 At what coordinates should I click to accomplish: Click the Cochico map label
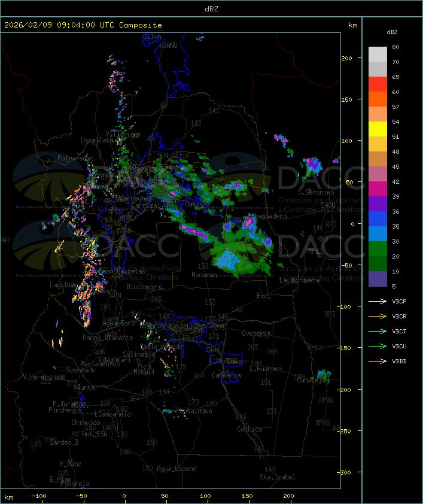pyautogui.click(x=249, y=429)
